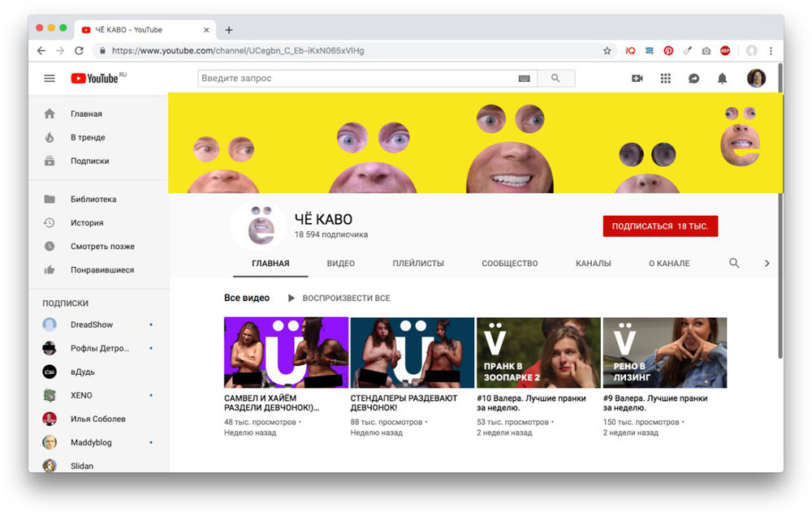The image size is (812, 516).
Task: Open Chrome three-dot menu
Action: [771, 50]
